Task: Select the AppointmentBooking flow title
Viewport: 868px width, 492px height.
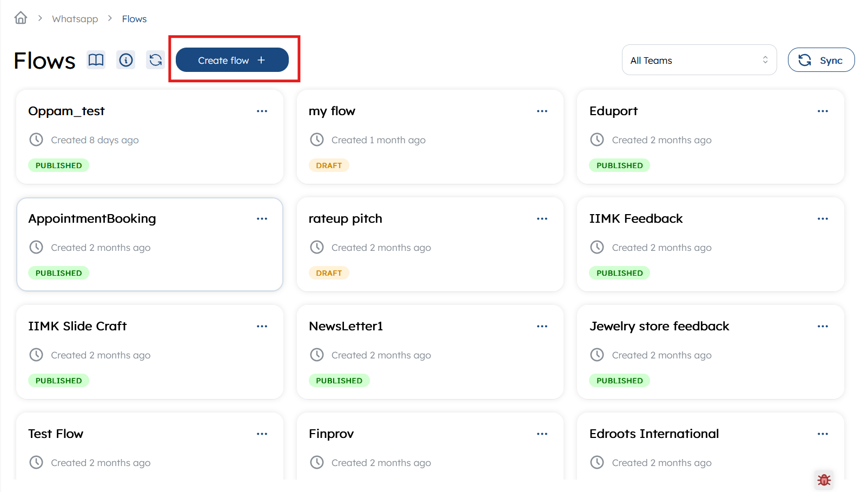Action: point(92,219)
